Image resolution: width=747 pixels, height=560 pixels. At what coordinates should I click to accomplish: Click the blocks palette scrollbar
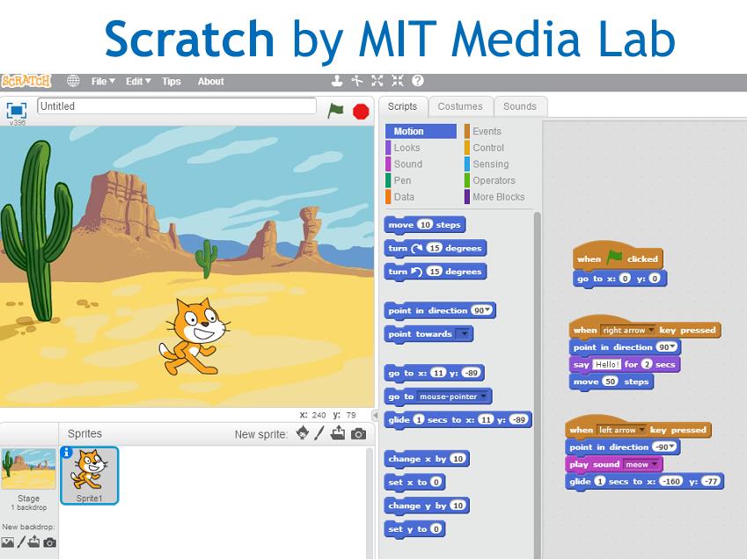[537, 386]
